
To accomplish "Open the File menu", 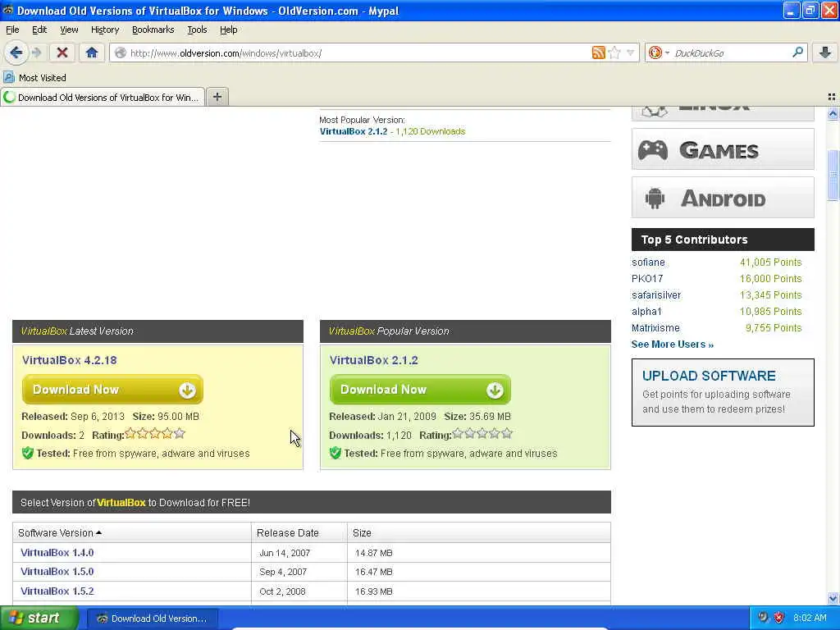I will click(x=12, y=30).
